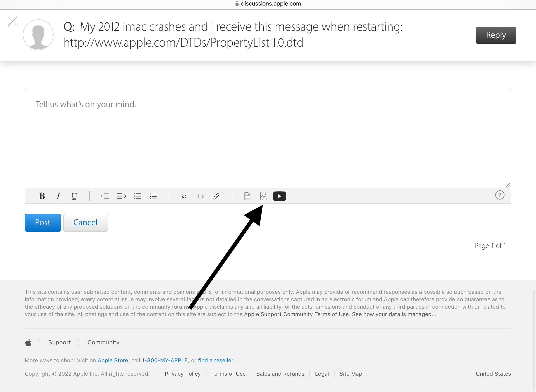Create a bulleted list
Viewport: 536px width, 392px height.
pyautogui.click(x=153, y=196)
